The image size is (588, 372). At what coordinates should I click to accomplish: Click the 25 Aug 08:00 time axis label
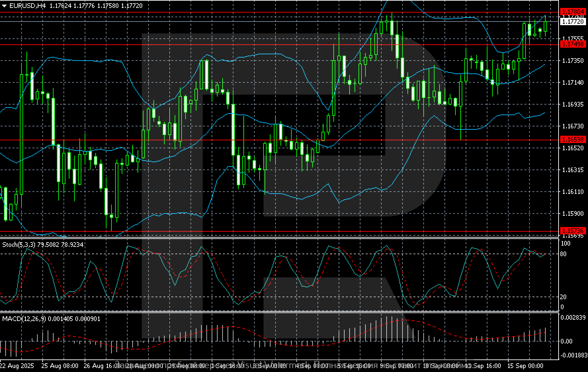[60, 366]
